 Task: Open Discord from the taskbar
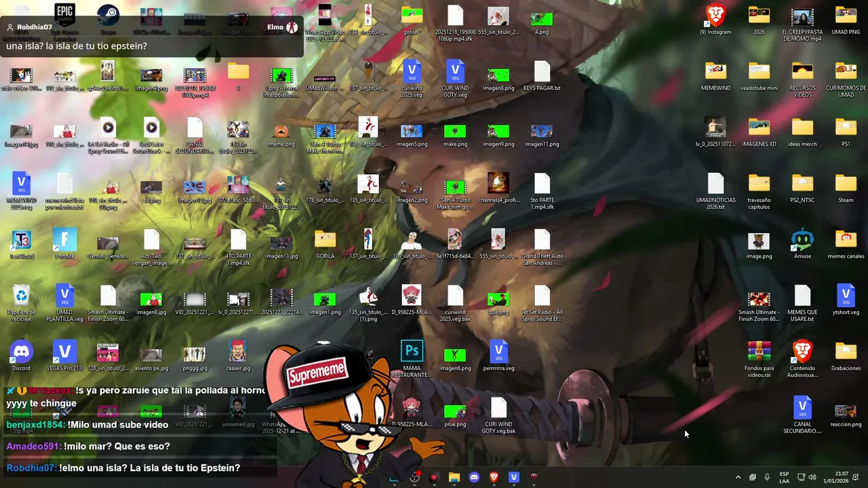[474, 477]
